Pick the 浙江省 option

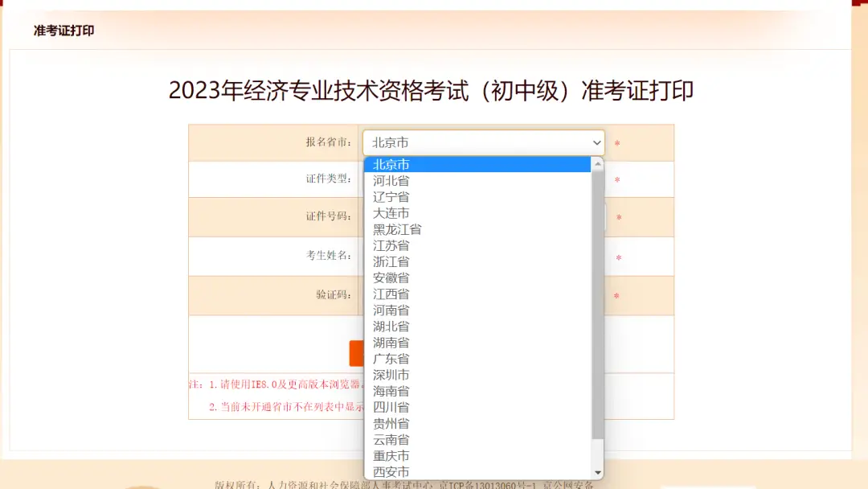[x=391, y=261]
